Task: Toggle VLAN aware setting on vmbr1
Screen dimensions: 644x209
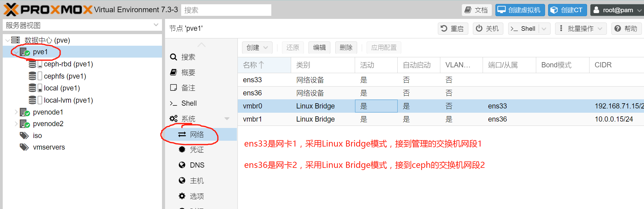Action: 449,119
